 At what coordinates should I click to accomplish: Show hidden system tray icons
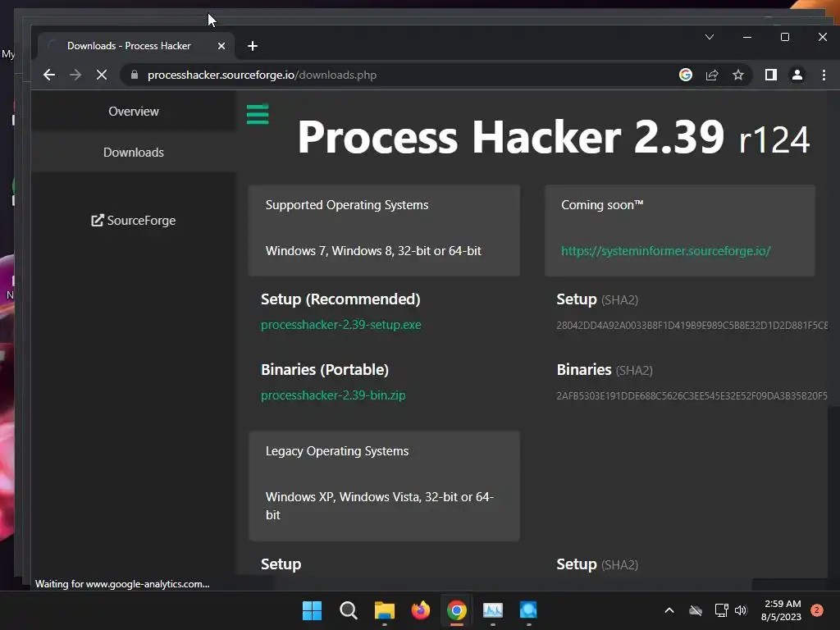pos(669,610)
